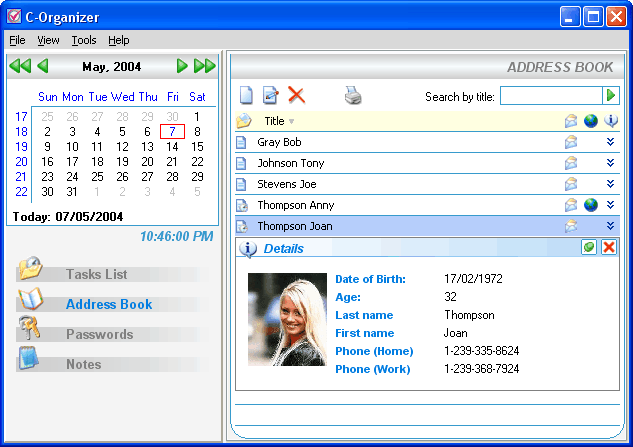This screenshot has height=447, width=633.
Task: Click the edit entry icon
Action: click(270, 96)
